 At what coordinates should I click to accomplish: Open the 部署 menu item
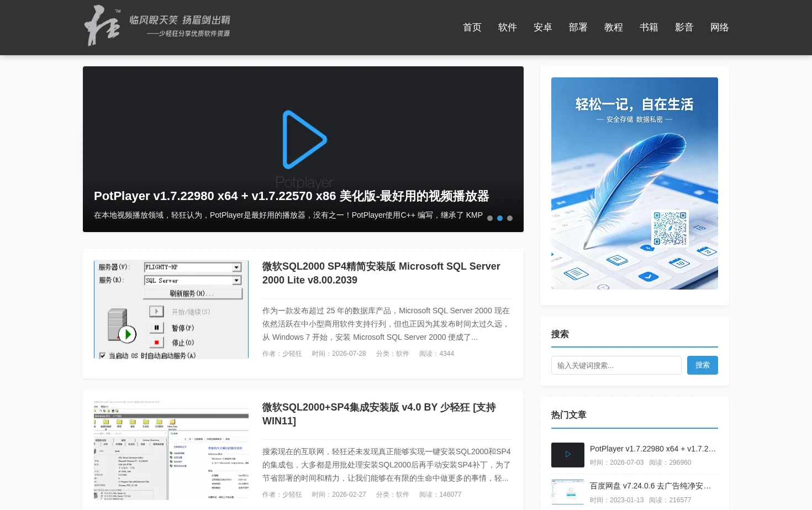[578, 28]
